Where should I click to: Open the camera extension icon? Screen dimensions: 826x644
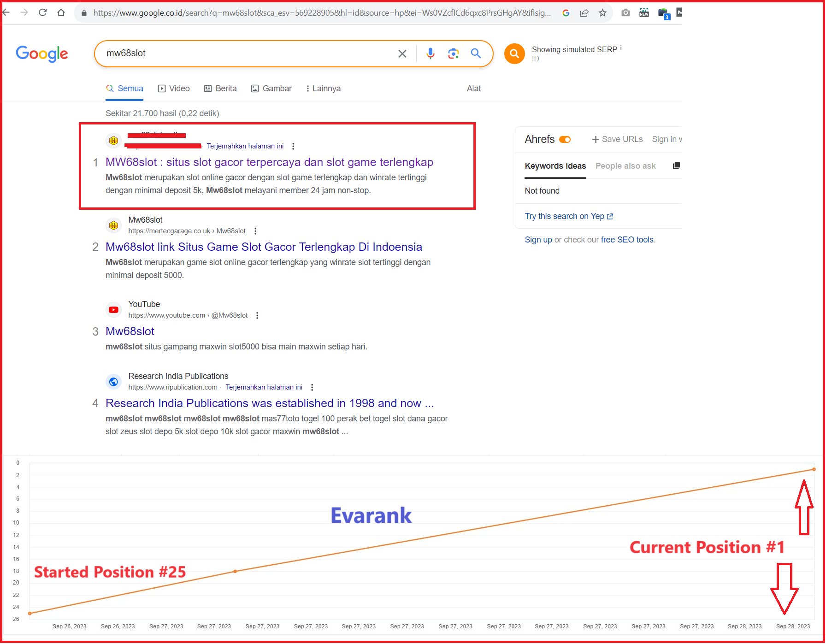pyautogui.click(x=625, y=13)
